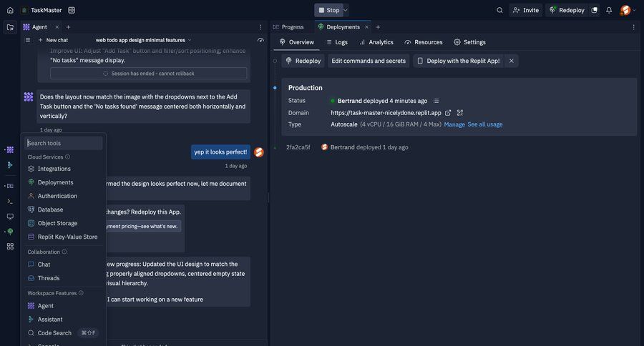Image resolution: width=644 pixels, height=346 pixels.
Task: Dismiss the Deploy with Replit App banner
Action: click(x=512, y=61)
